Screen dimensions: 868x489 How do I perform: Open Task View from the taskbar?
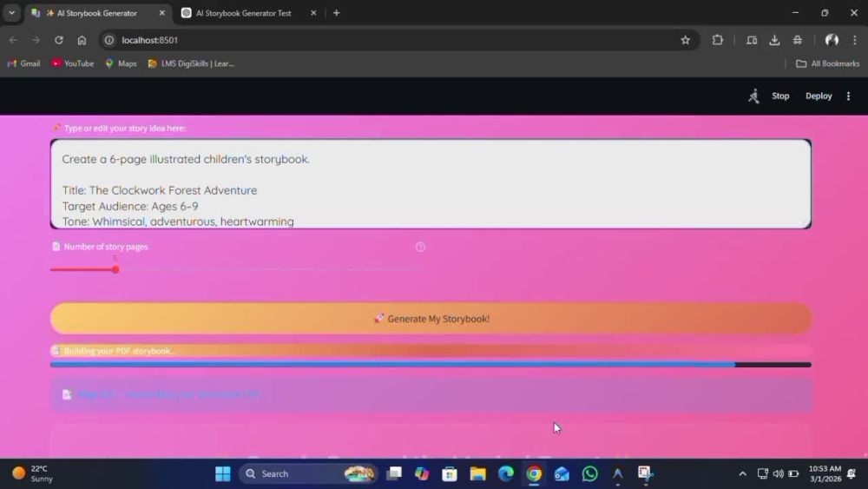coord(394,473)
